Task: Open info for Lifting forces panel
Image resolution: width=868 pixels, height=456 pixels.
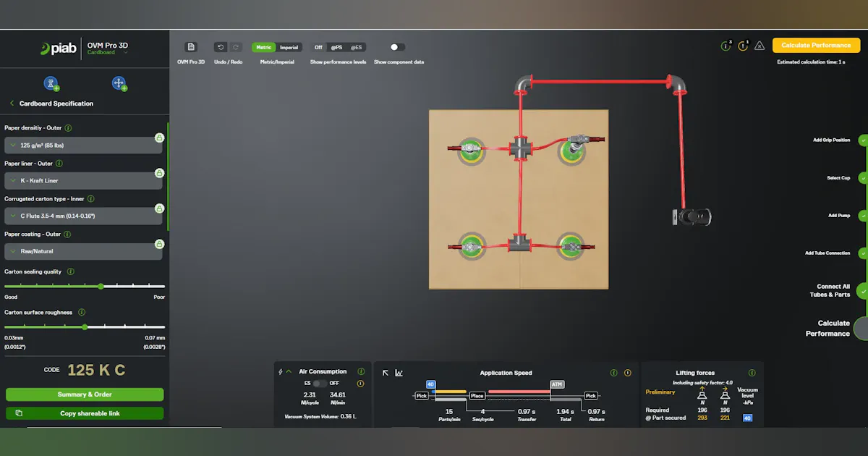Action: click(752, 373)
